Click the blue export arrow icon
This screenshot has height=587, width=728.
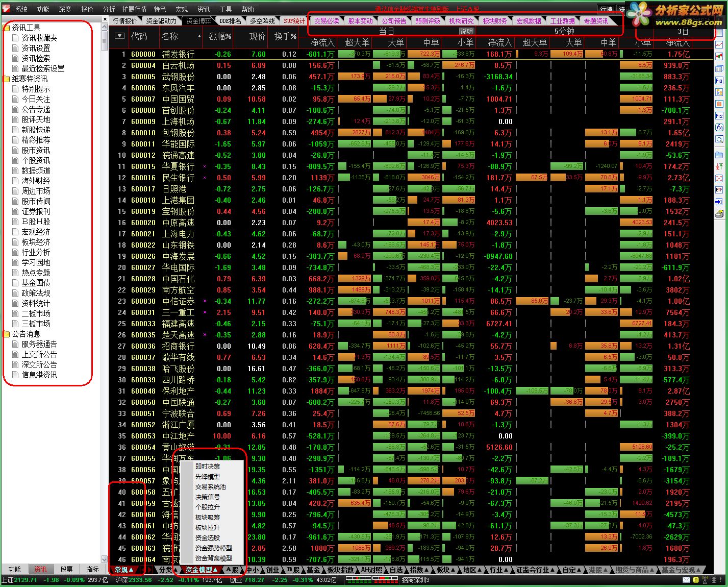click(719, 202)
